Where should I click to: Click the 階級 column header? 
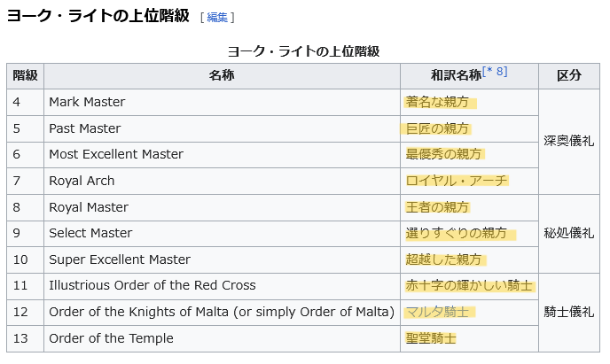[25, 76]
